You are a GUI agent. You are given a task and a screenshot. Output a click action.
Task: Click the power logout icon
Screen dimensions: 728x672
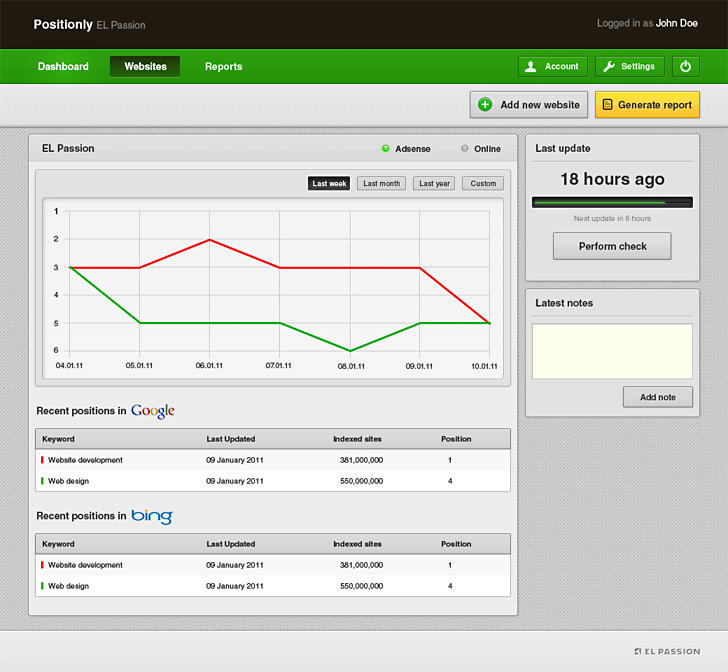(685, 66)
